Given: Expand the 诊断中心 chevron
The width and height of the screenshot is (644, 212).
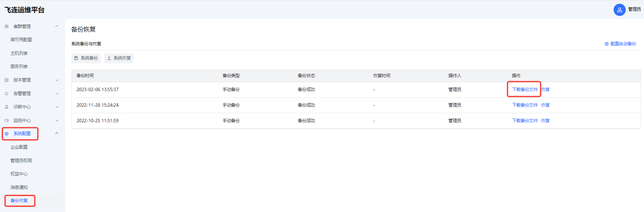Looking at the screenshot, I should pyautogui.click(x=57, y=107).
